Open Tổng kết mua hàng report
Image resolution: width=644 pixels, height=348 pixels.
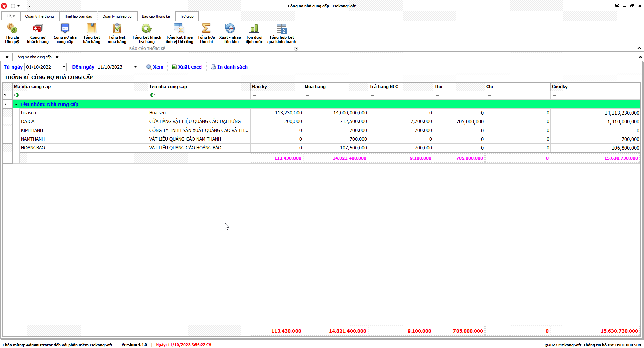[x=117, y=33]
